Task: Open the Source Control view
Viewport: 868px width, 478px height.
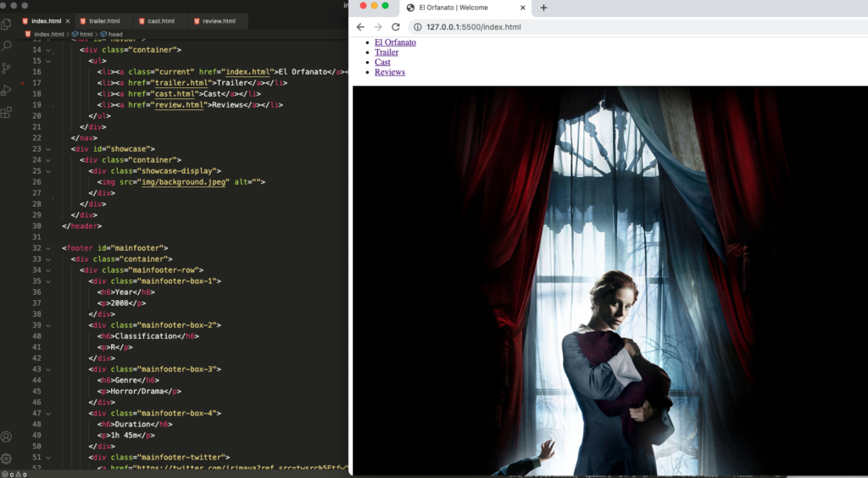Action: (6, 68)
